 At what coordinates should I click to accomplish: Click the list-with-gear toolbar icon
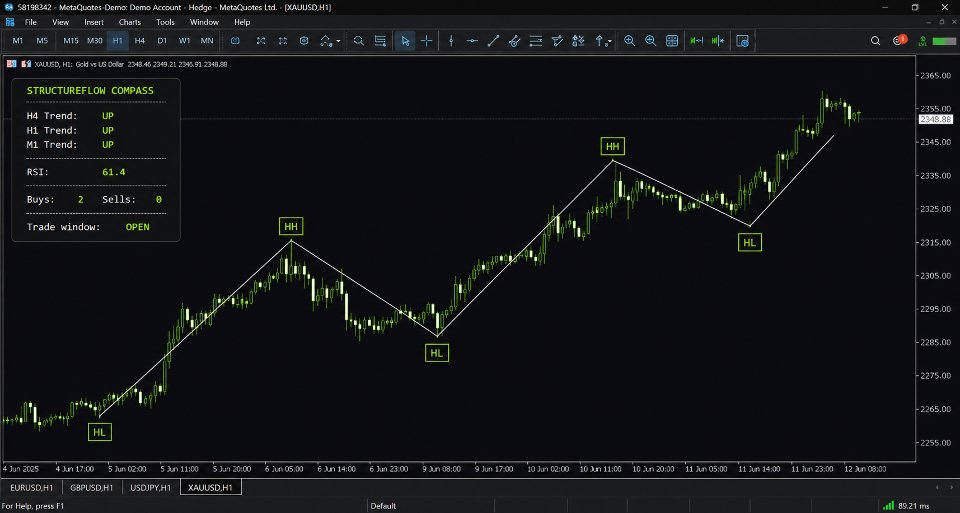pos(380,41)
